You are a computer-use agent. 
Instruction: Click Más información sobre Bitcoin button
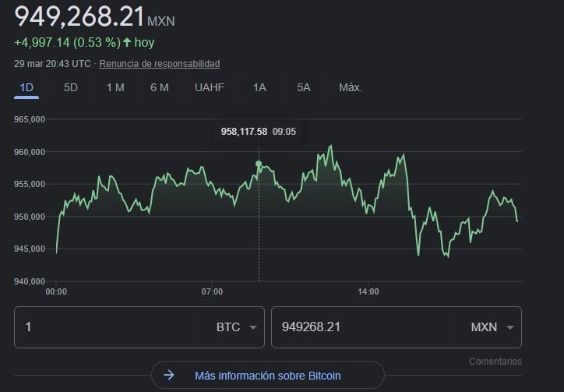coord(268,376)
